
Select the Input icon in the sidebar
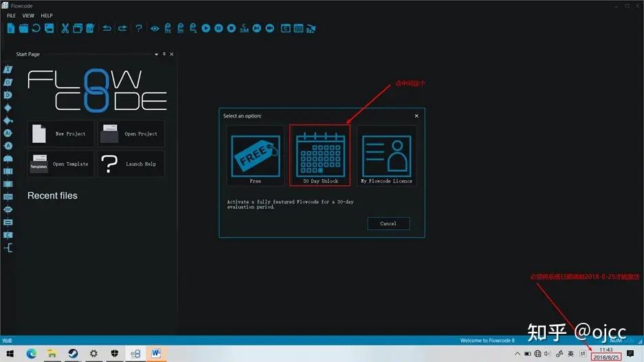[8, 69]
